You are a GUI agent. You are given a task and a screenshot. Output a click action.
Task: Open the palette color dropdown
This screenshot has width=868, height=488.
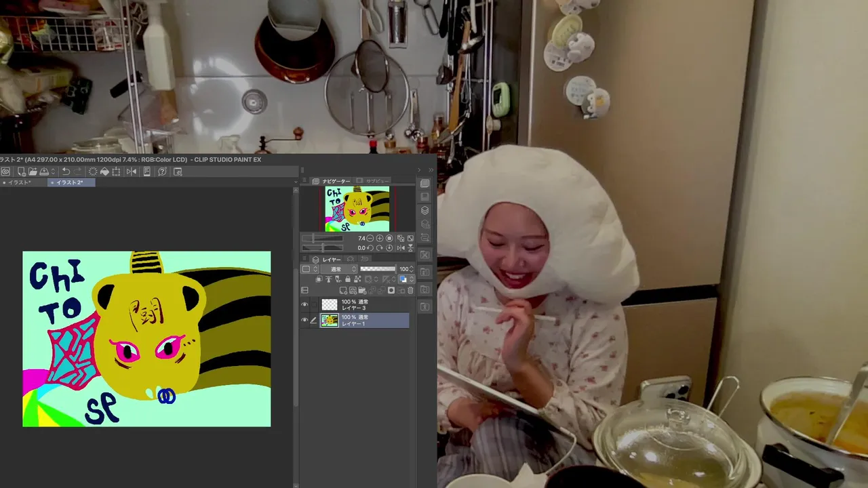click(x=310, y=269)
